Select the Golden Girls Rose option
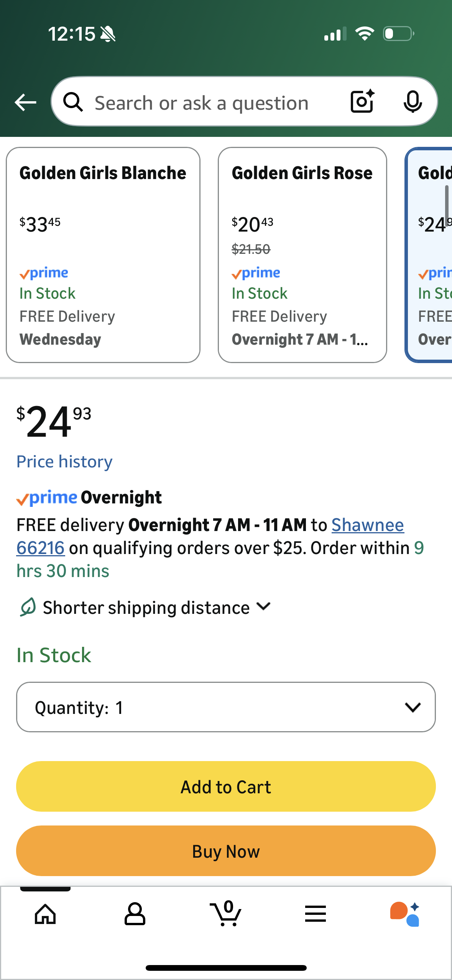The width and height of the screenshot is (452, 980). coord(302,255)
